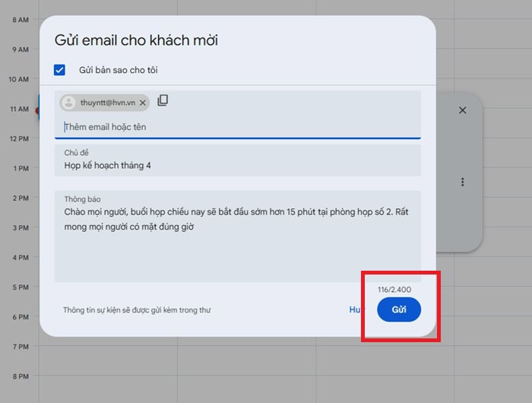This screenshot has width=532, height=403.
Task: Click the 'Gửi email cho khách mời' title
Action: 136,40
